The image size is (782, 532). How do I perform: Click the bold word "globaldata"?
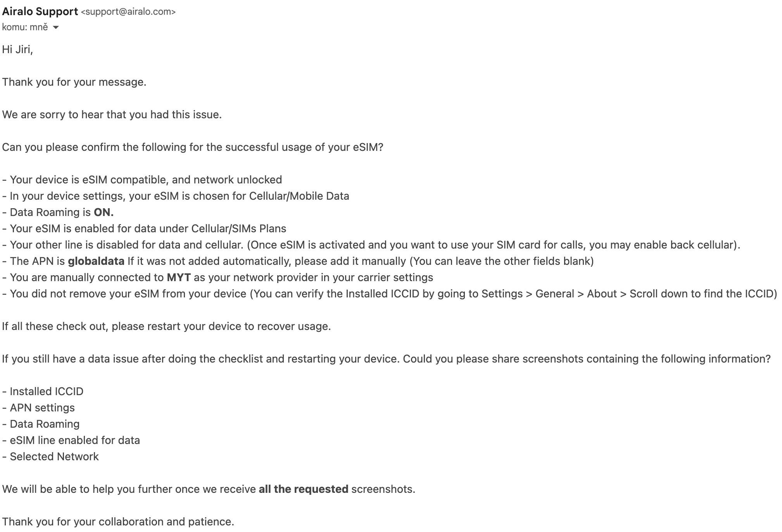tap(96, 261)
